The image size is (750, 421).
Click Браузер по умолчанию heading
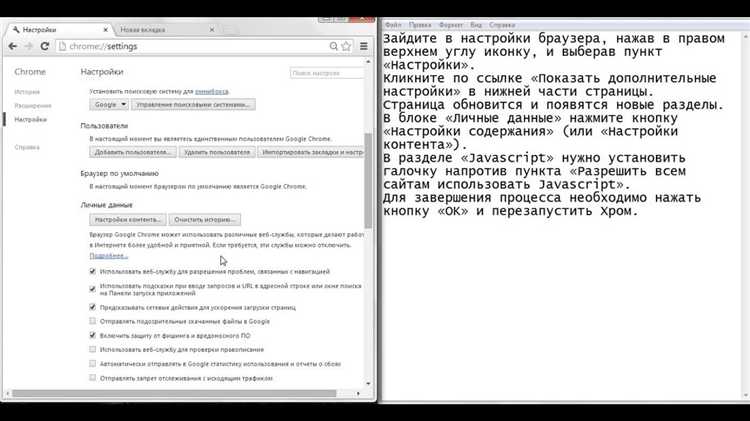tap(120, 173)
